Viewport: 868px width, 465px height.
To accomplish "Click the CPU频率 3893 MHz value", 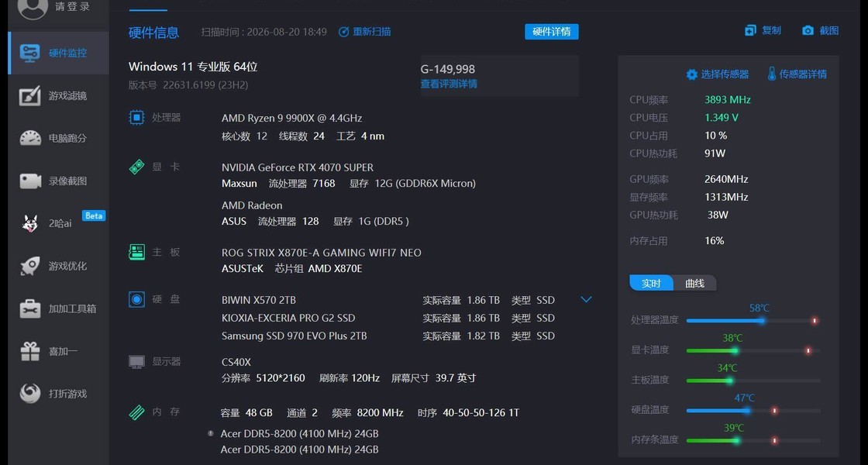I will tap(728, 100).
